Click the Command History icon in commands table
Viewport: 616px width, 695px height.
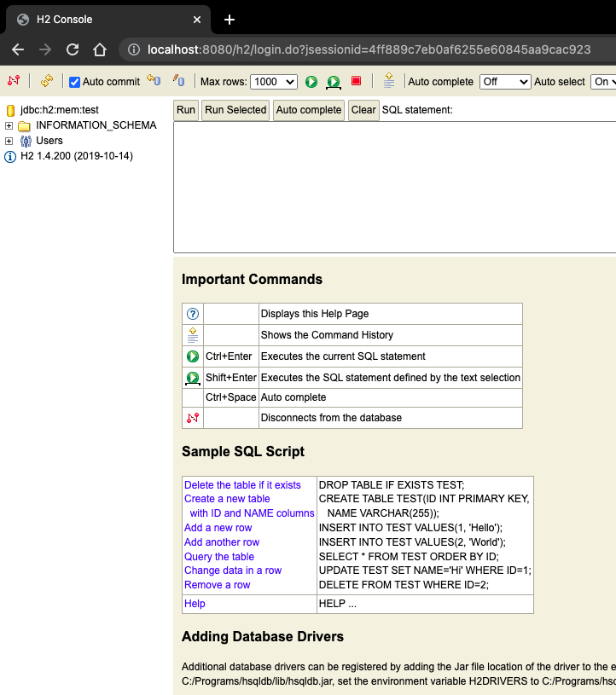point(193,335)
